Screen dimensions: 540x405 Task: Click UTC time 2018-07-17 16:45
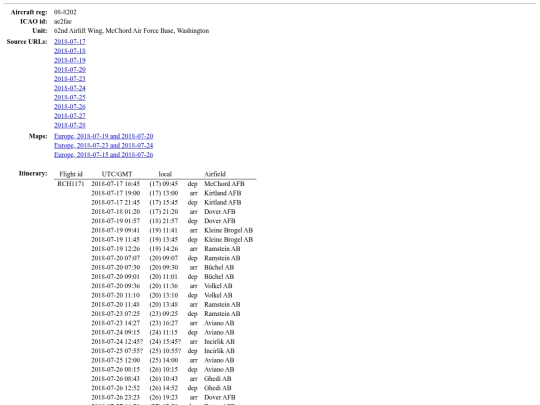pos(115,184)
